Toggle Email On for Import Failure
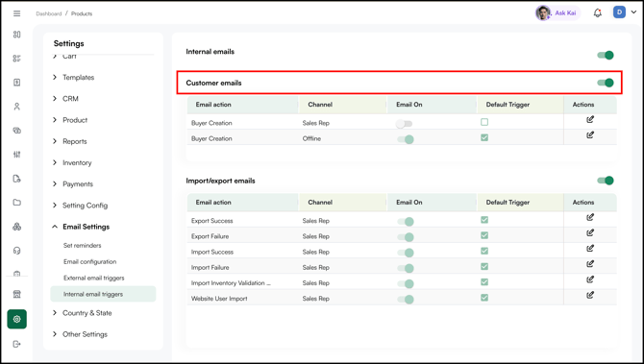Image resolution: width=644 pixels, height=364 pixels. coord(406,268)
